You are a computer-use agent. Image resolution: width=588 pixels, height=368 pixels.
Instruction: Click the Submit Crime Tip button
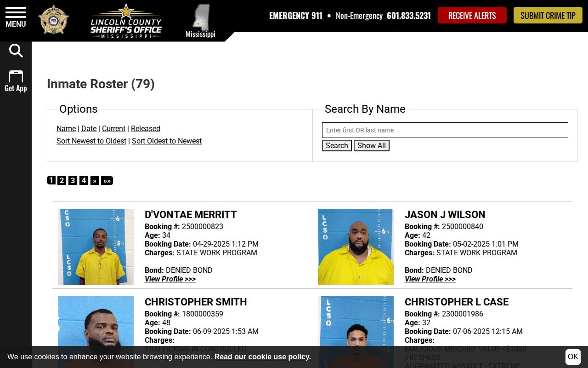point(548,15)
